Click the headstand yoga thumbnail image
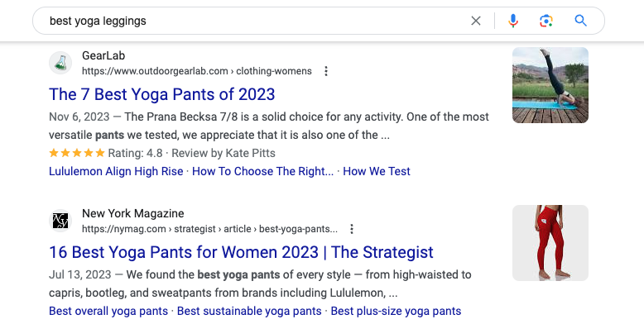 (x=550, y=85)
